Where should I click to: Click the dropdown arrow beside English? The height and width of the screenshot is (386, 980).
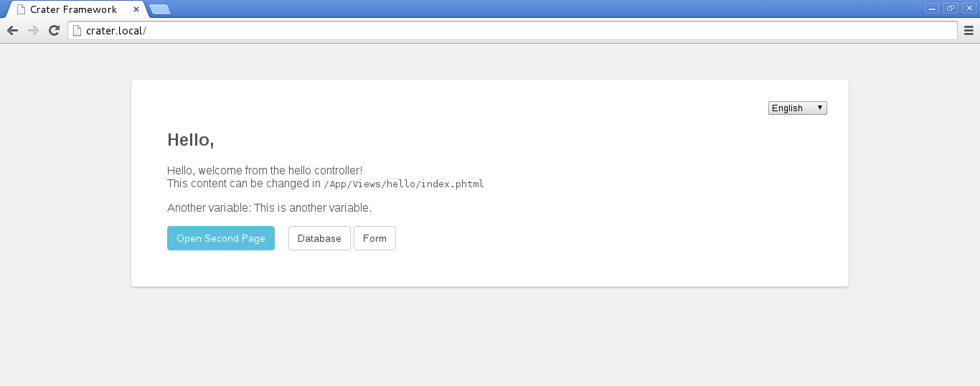click(819, 108)
